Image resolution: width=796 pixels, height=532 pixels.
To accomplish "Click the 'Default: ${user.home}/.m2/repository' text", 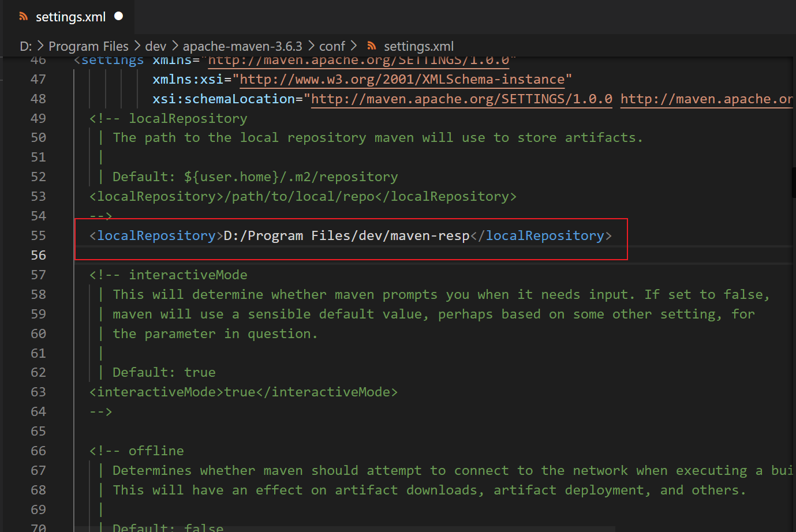I will (x=255, y=177).
